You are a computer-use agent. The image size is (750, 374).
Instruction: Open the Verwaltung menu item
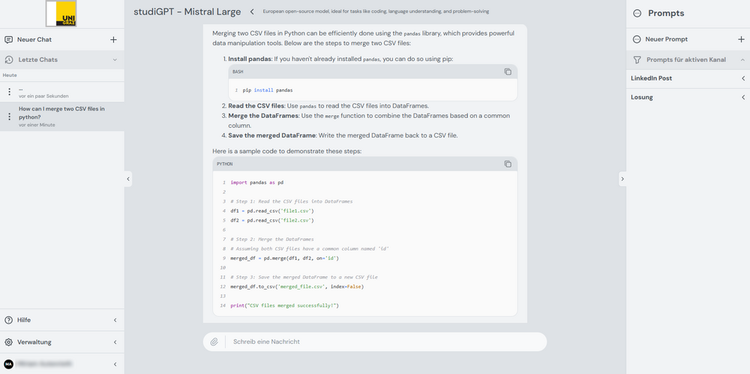tap(62, 342)
